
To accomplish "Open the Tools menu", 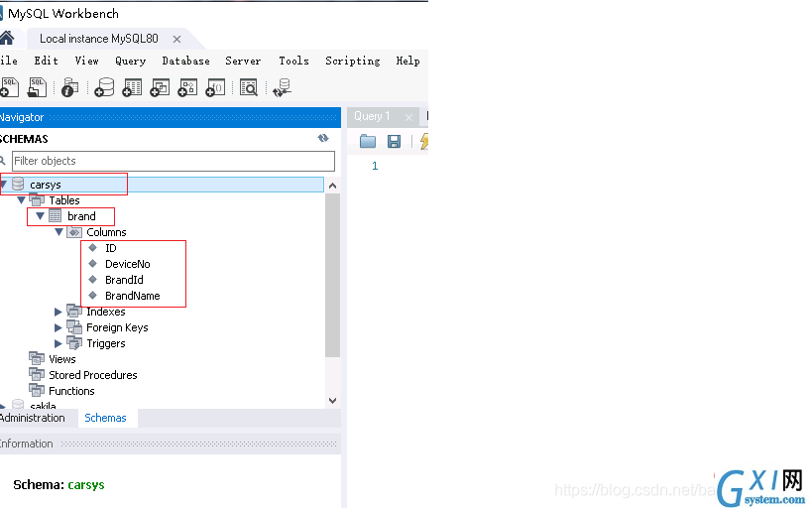I will [293, 61].
